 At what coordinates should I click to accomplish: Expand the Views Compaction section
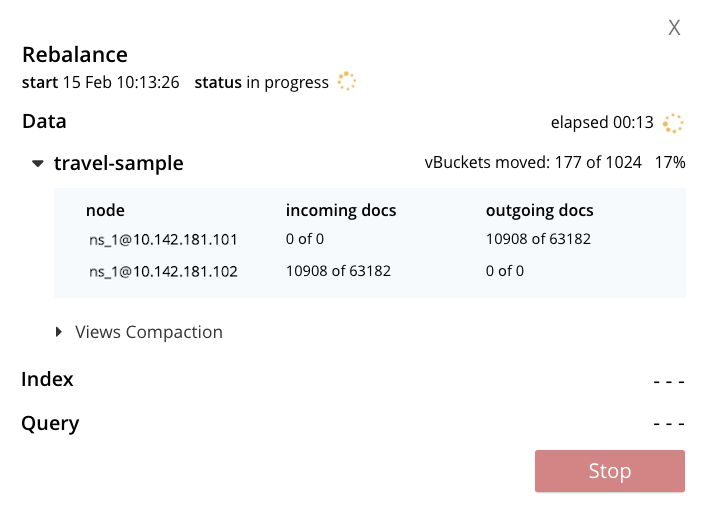coord(60,332)
